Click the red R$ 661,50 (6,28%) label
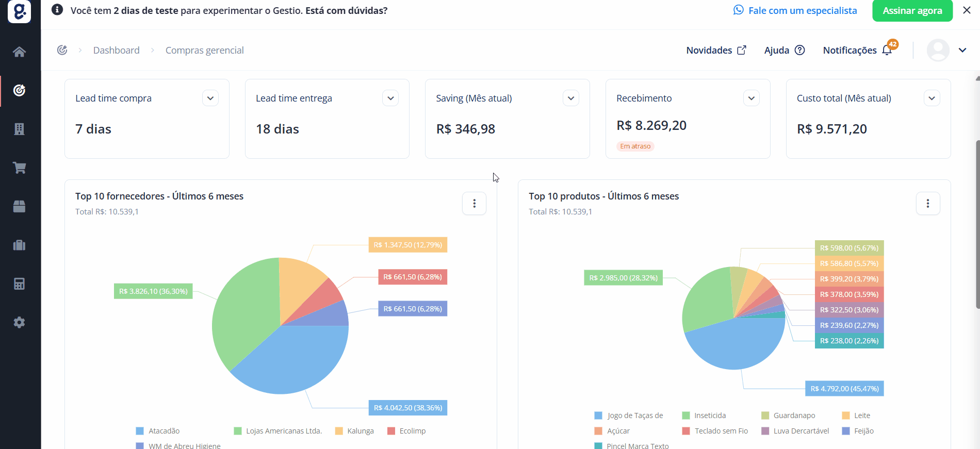The width and height of the screenshot is (980, 449). coord(413,277)
